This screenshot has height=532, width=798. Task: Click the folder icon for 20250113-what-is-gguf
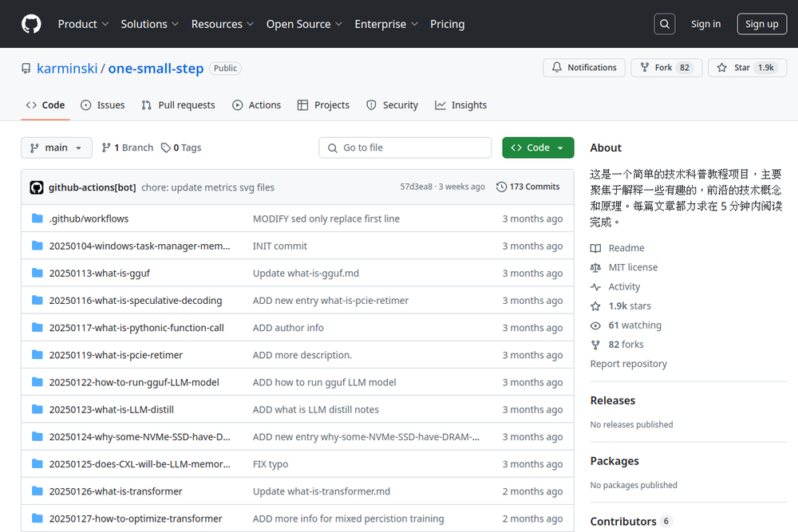[38, 273]
